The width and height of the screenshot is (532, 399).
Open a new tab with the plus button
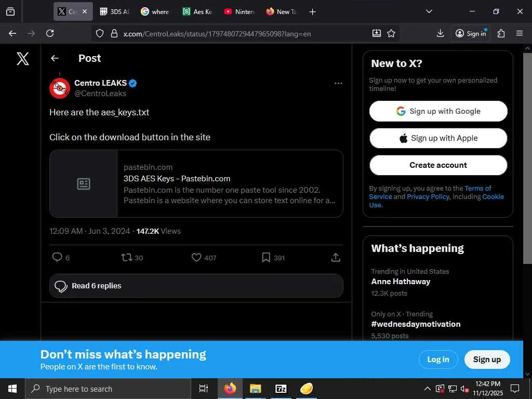[312, 12]
